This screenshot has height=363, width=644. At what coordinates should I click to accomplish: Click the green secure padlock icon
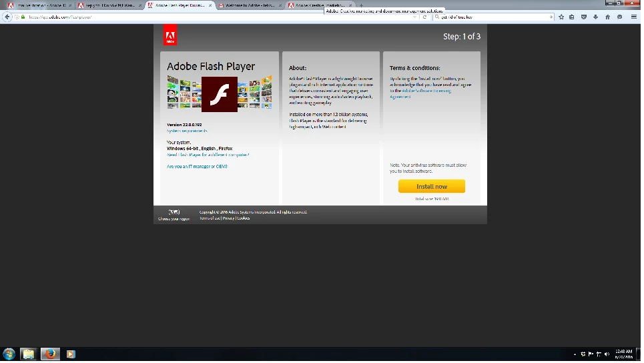[x=23, y=17]
